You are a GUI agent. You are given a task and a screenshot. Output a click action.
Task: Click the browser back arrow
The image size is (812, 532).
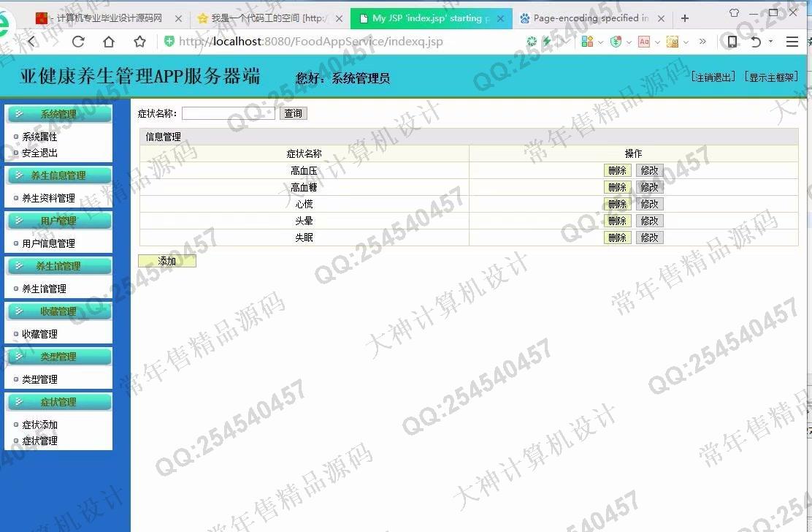(32, 42)
